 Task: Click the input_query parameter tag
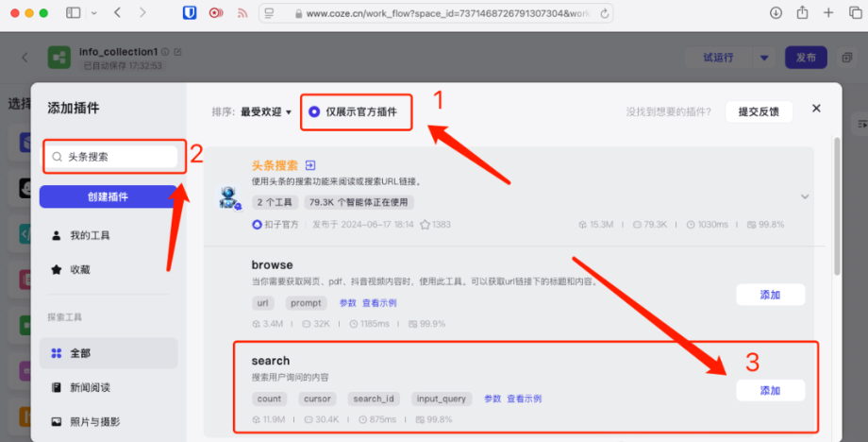point(442,399)
